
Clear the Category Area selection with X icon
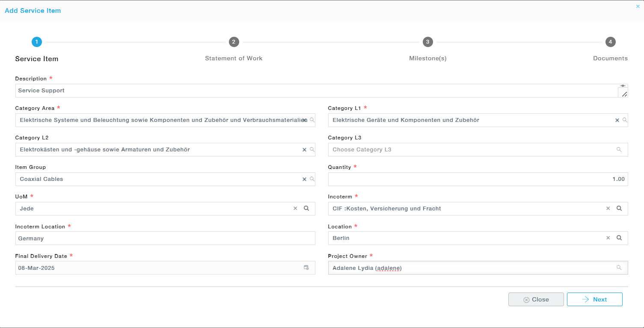304,120
